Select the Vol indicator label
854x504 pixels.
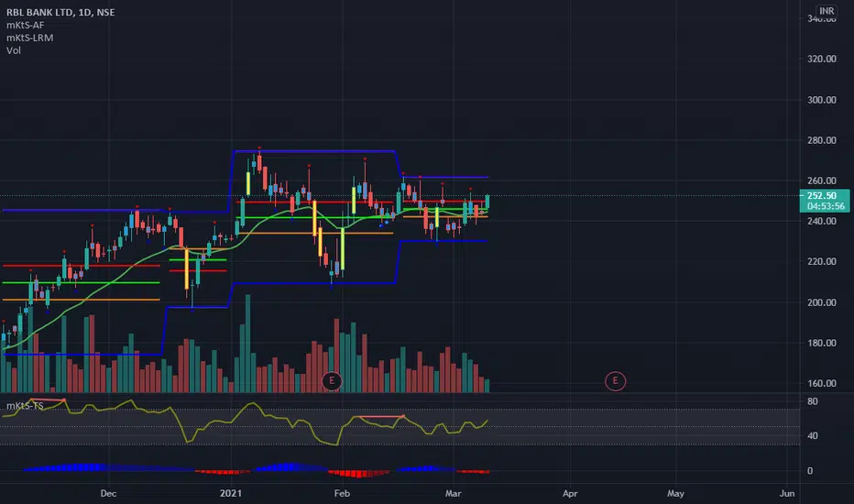14,50
